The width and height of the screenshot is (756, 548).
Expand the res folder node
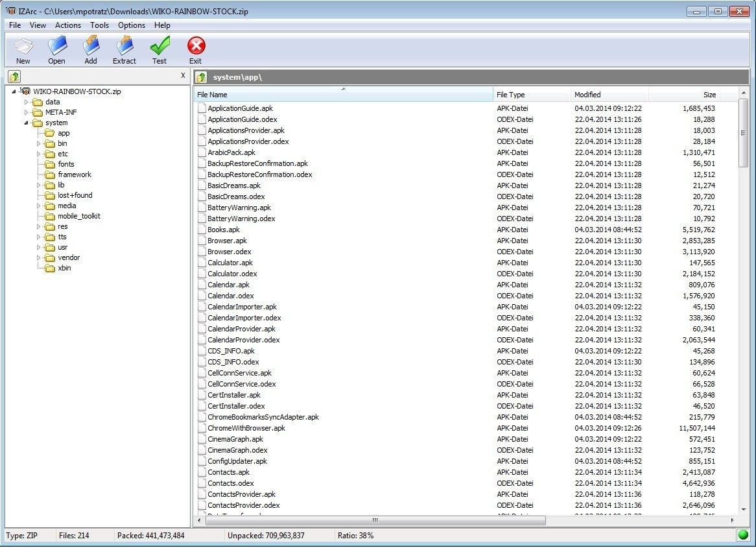38,227
